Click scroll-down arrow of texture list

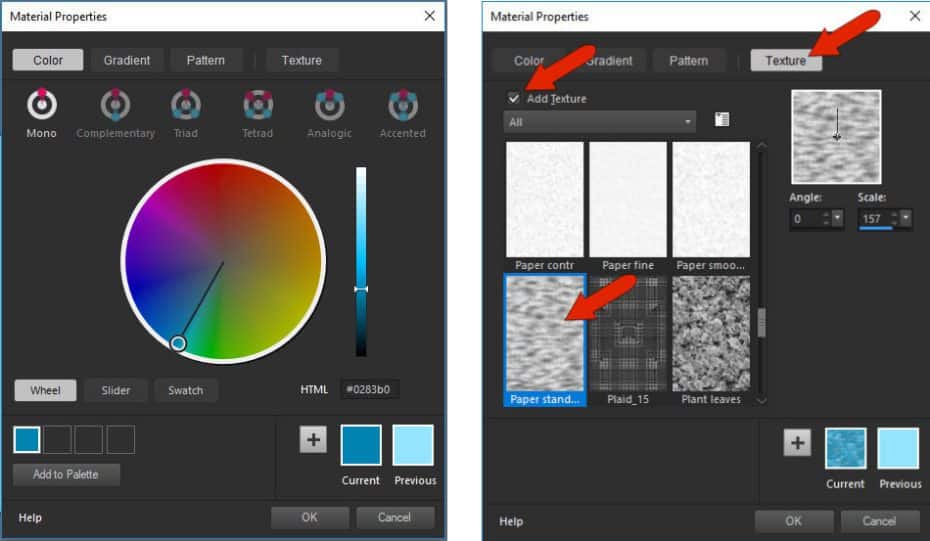tap(762, 400)
